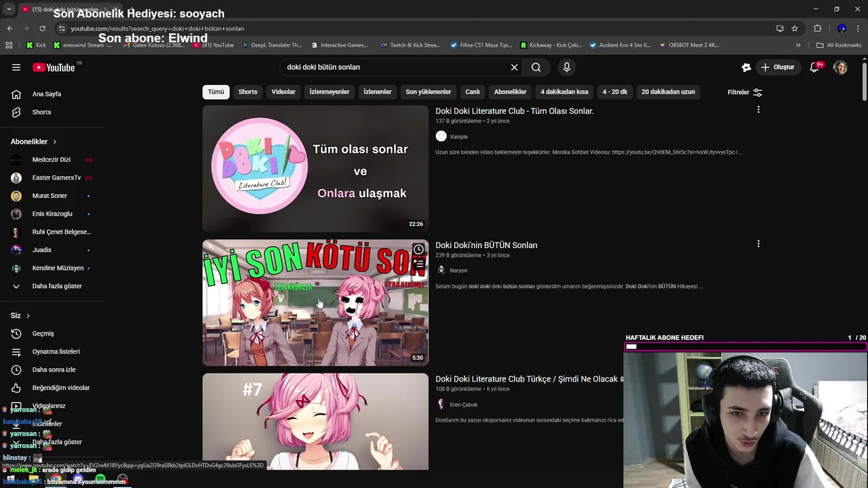Select the 4 - 20 dk chip
This screenshot has width=868, height=488.
pyautogui.click(x=615, y=91)
